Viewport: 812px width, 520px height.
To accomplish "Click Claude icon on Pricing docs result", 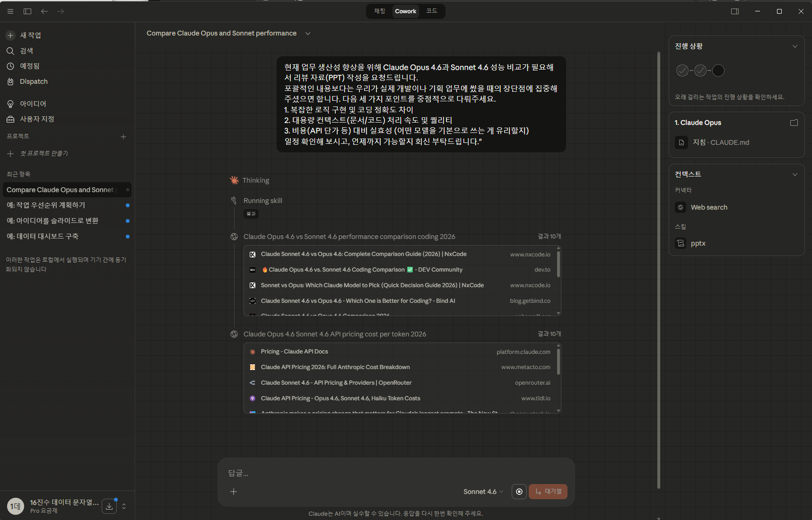I will point(253,352).
